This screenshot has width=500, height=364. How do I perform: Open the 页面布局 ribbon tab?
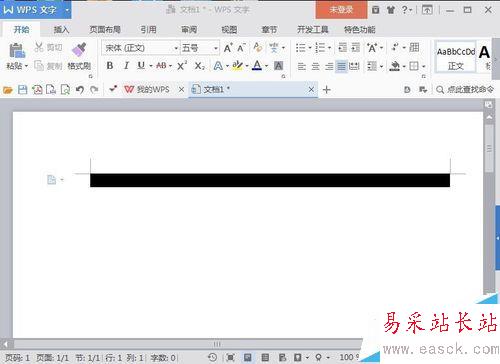pyautogui.click(x=105, y=30)
